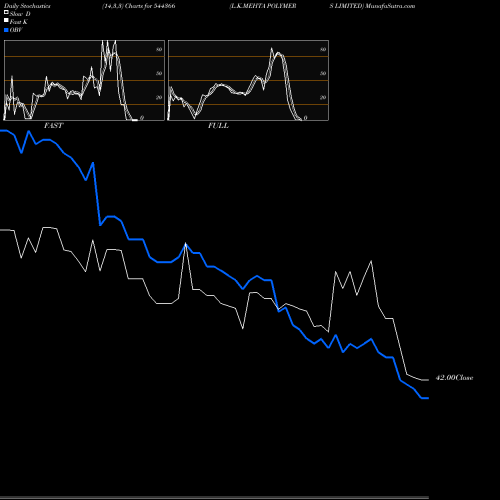Image resolution: width=500 pixels, height=500 pixels.
Task: Select the '(14,3,3) Charts for 544366' text
Action: (x=139, y=6)
